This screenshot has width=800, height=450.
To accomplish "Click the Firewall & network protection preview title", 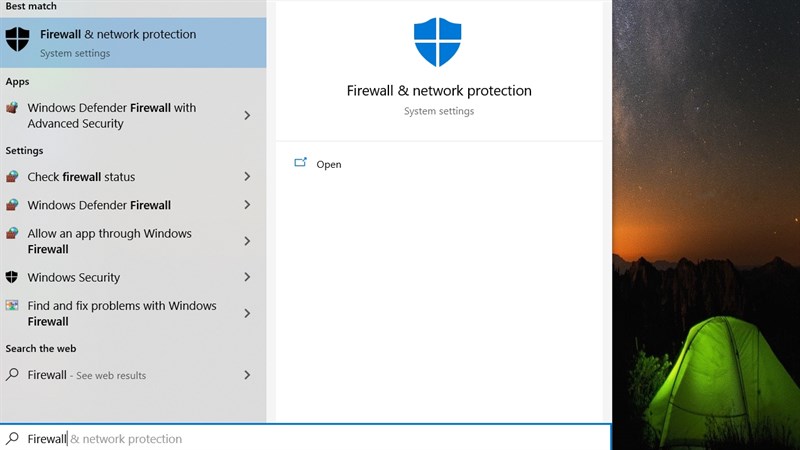I will click(439, 91).
